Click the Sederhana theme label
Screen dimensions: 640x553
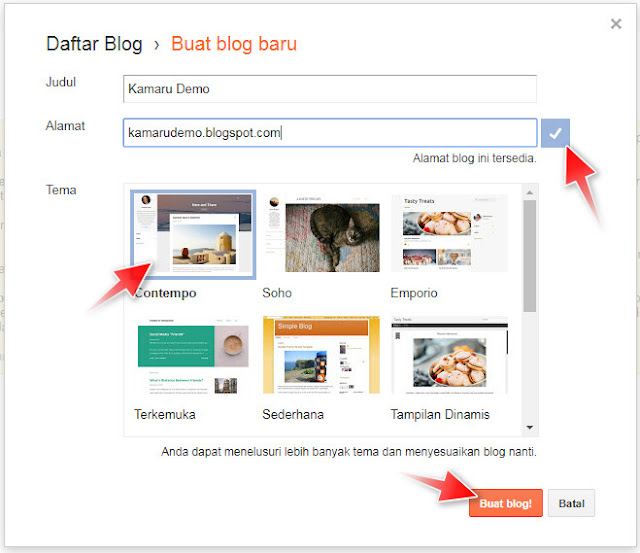click(293, 415)
